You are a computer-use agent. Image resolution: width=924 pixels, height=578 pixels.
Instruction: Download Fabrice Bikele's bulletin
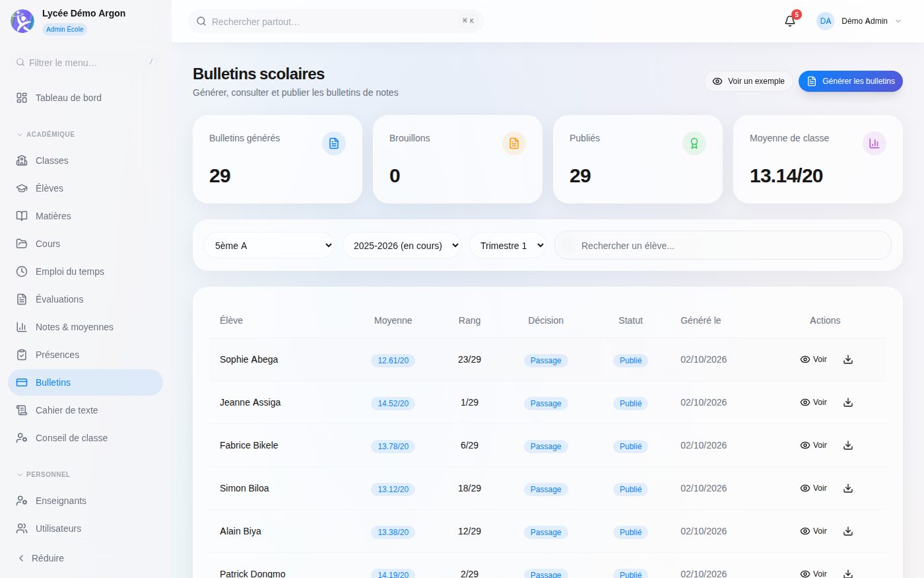(x=848, y=445)
